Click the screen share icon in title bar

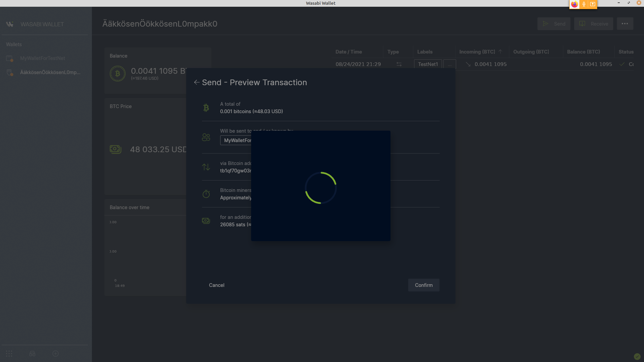(x=592, y=4)
